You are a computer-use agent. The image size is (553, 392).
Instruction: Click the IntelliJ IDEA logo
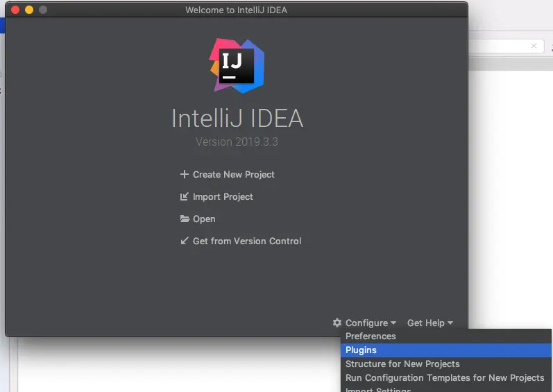point(237,66)
